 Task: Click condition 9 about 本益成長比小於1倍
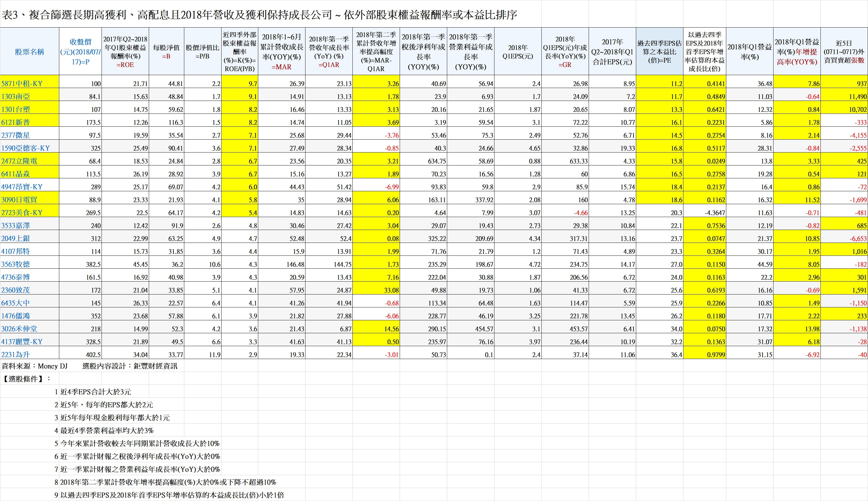(172, 495)
